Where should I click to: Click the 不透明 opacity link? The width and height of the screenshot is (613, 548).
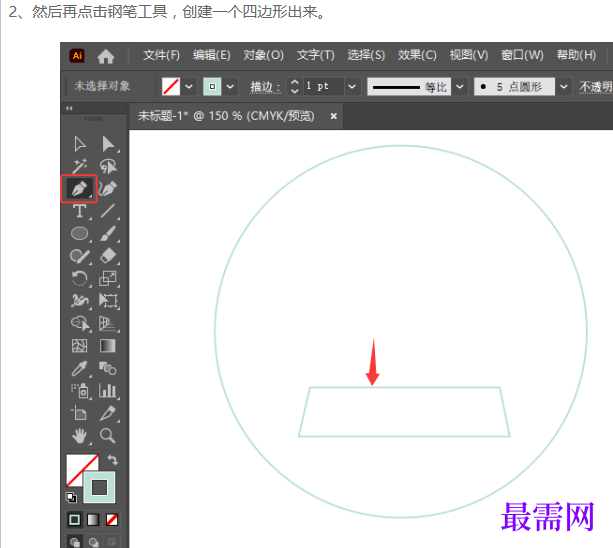pos(595,87)
